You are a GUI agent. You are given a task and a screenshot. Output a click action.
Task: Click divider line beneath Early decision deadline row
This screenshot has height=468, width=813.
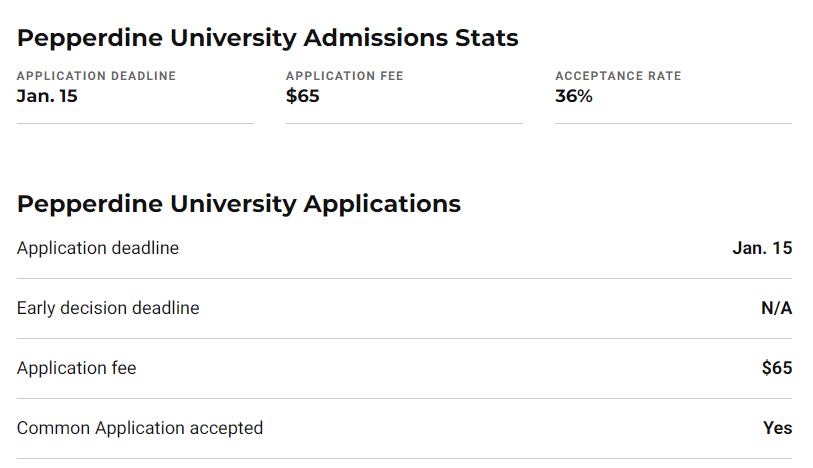click(x=404, y=338)
